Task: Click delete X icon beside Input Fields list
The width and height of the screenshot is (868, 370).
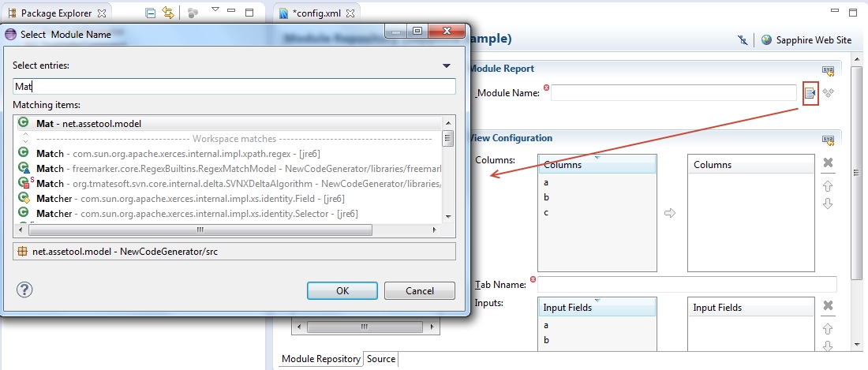Action: [x=828, y=305]
